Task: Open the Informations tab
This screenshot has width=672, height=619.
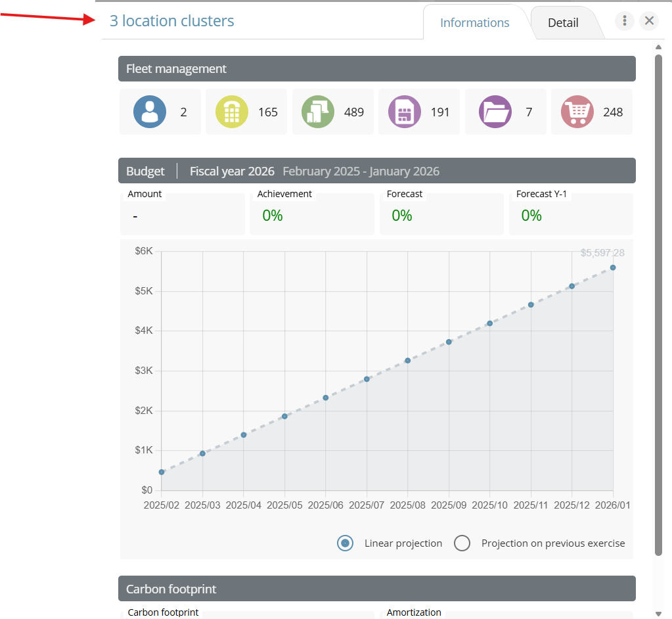Action: [x=474, y=23]
